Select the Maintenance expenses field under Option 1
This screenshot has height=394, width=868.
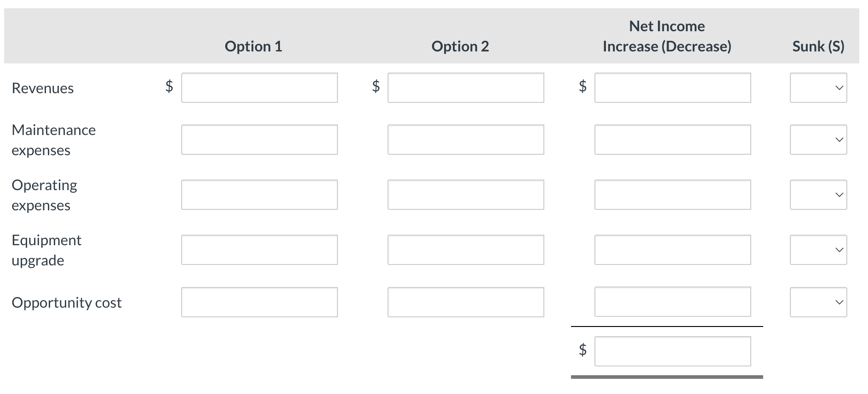[259, 140]
